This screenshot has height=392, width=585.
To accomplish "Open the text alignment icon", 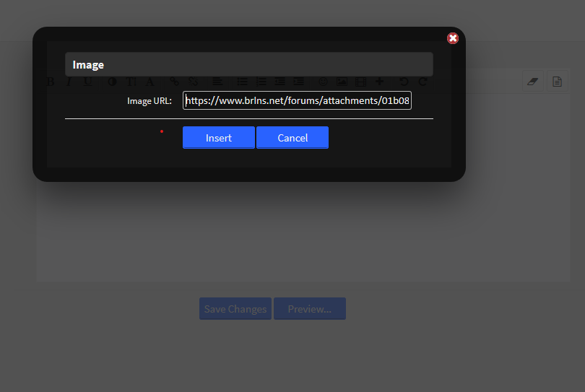I will point(217,82).
